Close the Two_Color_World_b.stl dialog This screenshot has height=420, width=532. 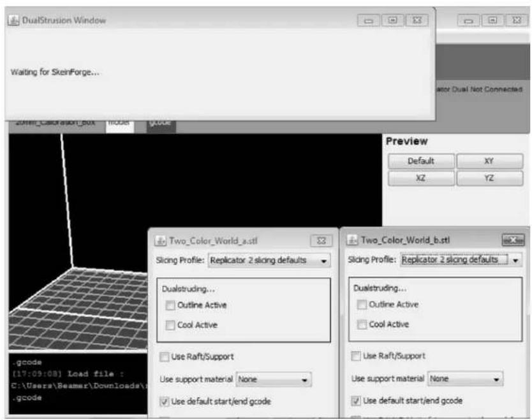coord(514,240)
